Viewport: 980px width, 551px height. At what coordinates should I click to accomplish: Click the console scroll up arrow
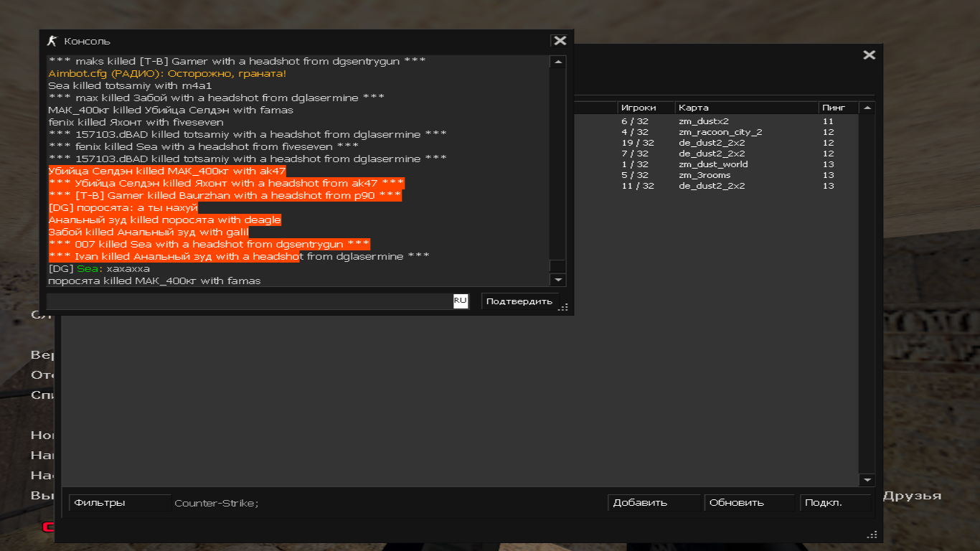[x=557, y=62]
